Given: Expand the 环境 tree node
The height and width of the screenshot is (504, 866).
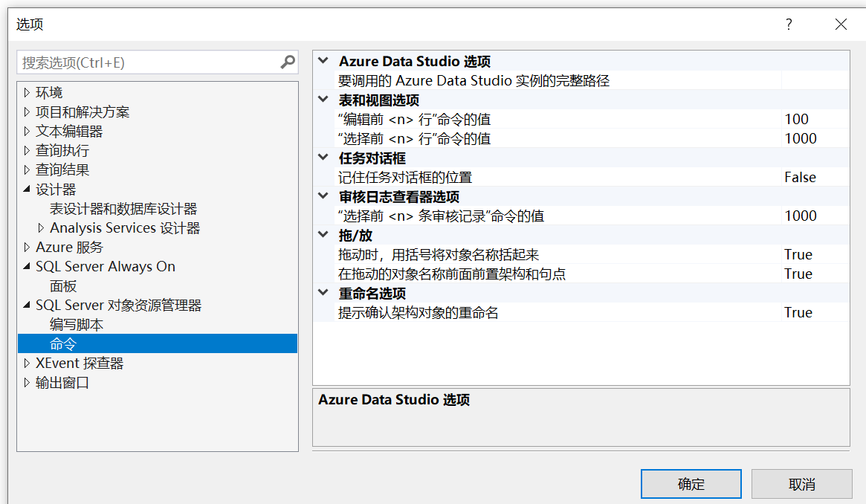Looking at the screenshot, I should point(28,93).
